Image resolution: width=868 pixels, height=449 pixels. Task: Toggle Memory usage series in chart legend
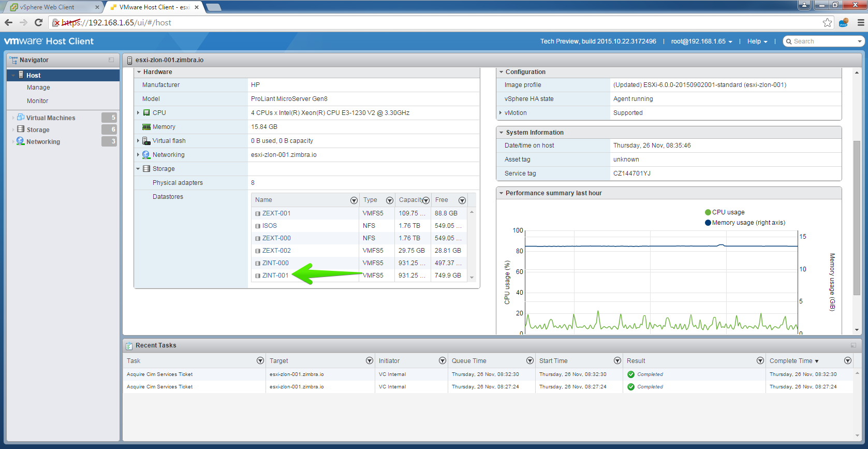point(745,223)
